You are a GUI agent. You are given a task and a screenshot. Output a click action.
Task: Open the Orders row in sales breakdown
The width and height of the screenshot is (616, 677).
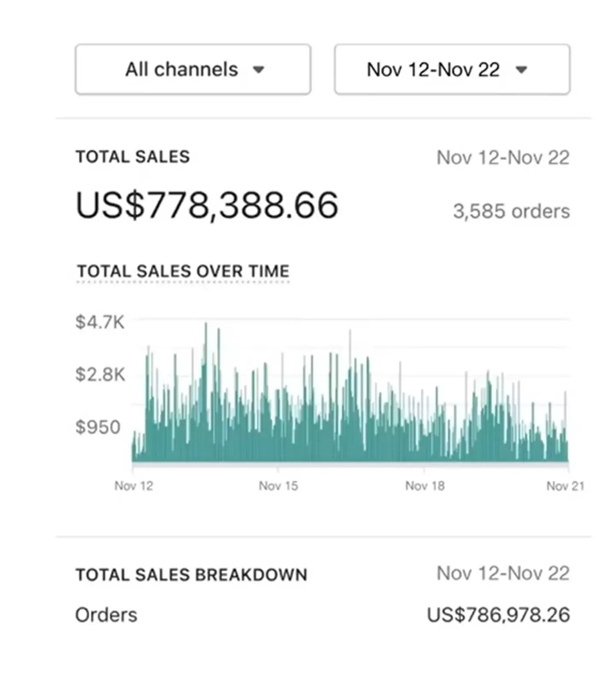click(106, 615)
